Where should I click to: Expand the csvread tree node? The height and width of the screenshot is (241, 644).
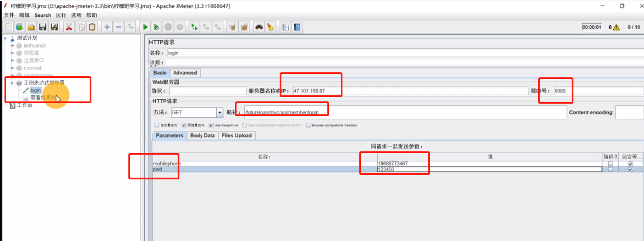click(x=12, y=68)
